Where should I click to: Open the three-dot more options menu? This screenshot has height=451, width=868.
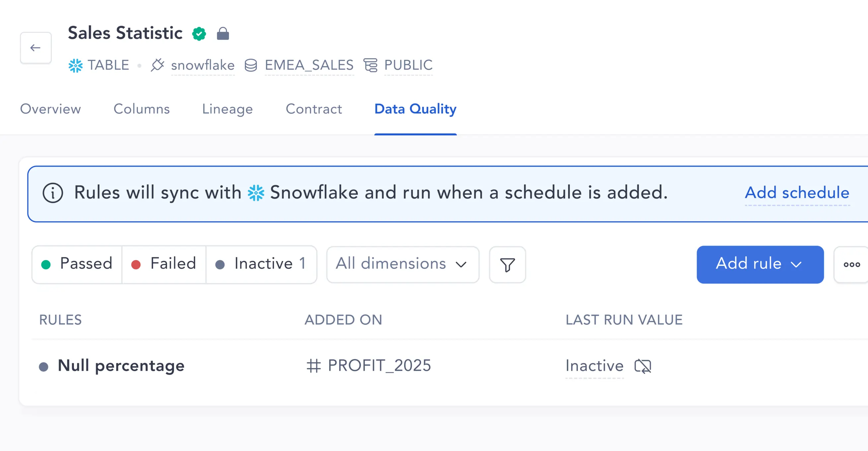pos(851,264)
